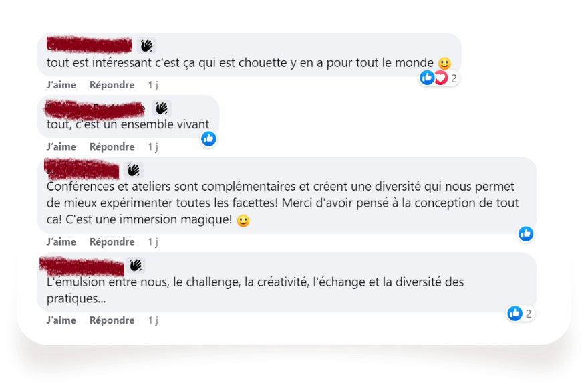Click the waving hand badge on first comment

(146, 45)
